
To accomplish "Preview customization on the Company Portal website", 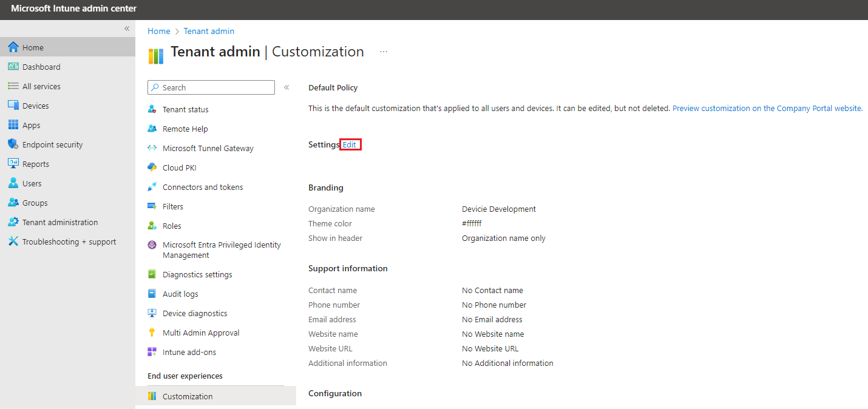I will 767,107.
